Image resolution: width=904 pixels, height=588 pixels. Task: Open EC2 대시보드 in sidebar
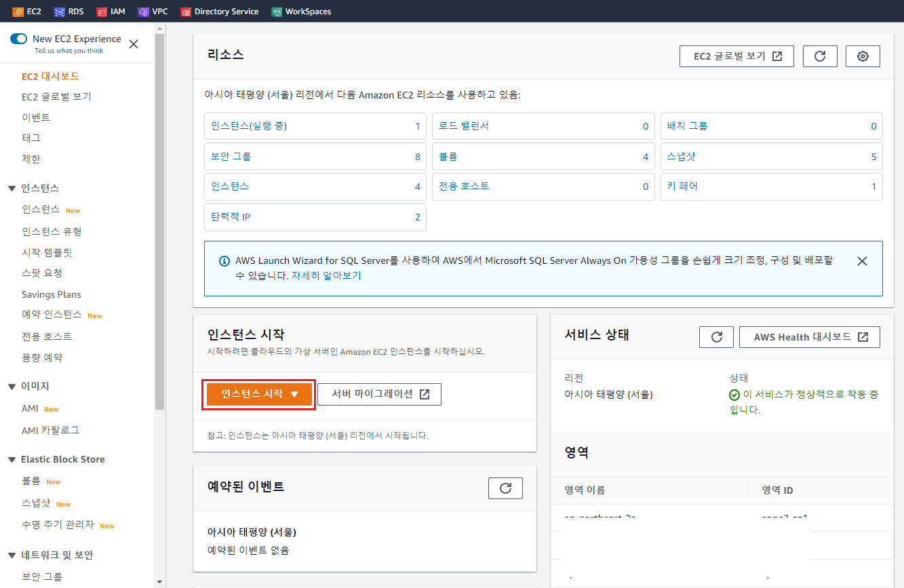(50, 76)
